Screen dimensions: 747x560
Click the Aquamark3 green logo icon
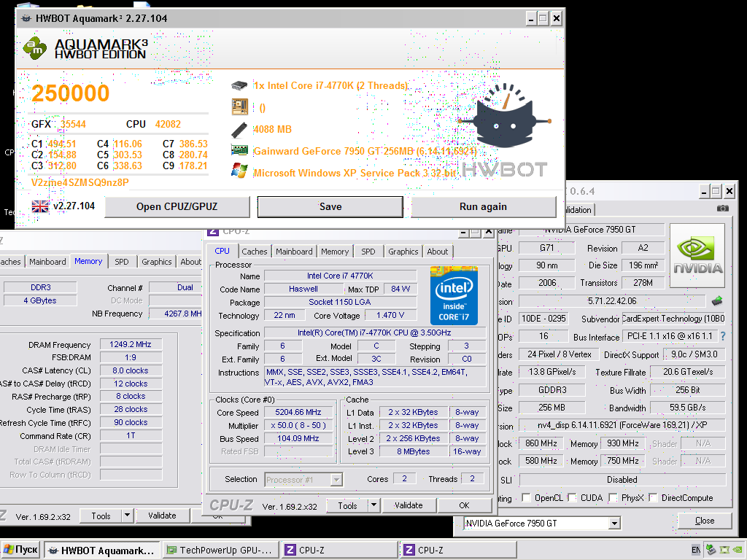pos(35,48)
